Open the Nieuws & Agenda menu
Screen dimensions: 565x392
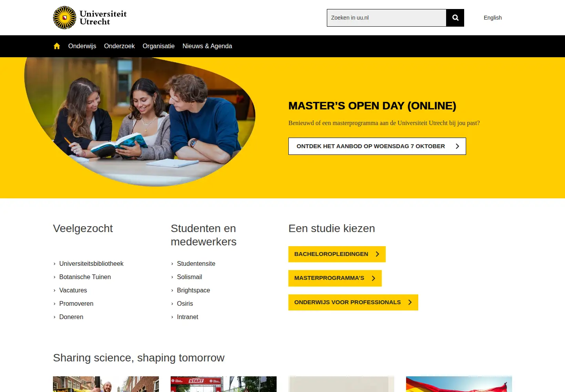[x=207, y=46]
